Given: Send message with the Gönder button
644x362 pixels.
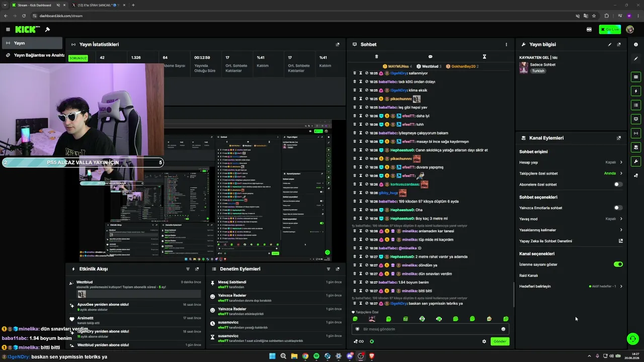Looking at the screenshot, I should click(500, 341).
